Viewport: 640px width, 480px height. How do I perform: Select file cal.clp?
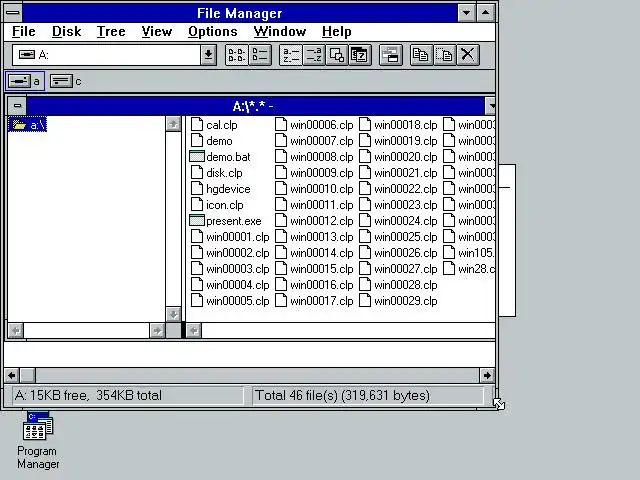[x=215, y=125]
